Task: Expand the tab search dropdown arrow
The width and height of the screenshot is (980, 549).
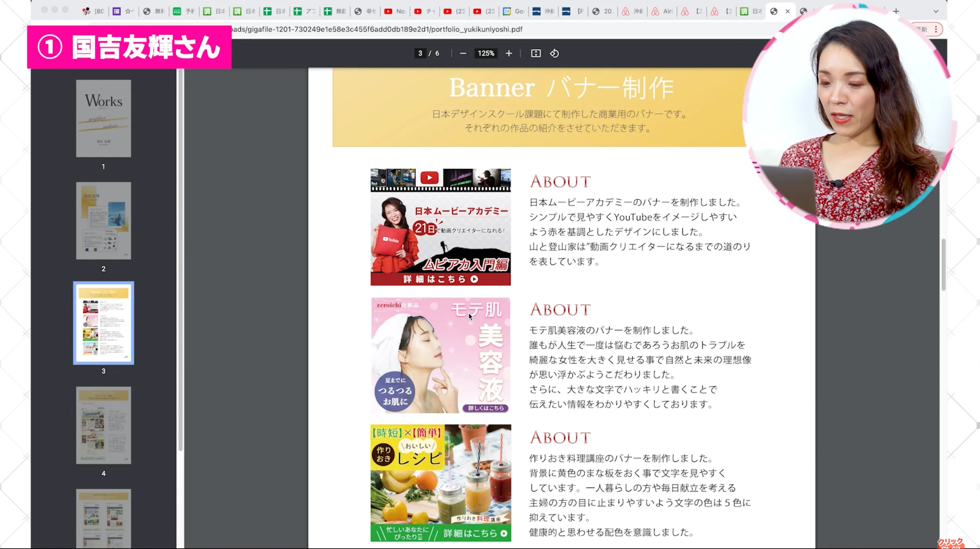Action: tap(936, 11)
